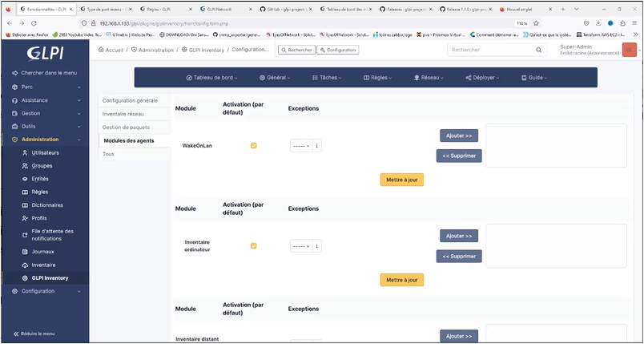Click the info icon beside WakeOnLan exceptions dropdown
This screenshot has height=344, width=644.
[317, 146]
